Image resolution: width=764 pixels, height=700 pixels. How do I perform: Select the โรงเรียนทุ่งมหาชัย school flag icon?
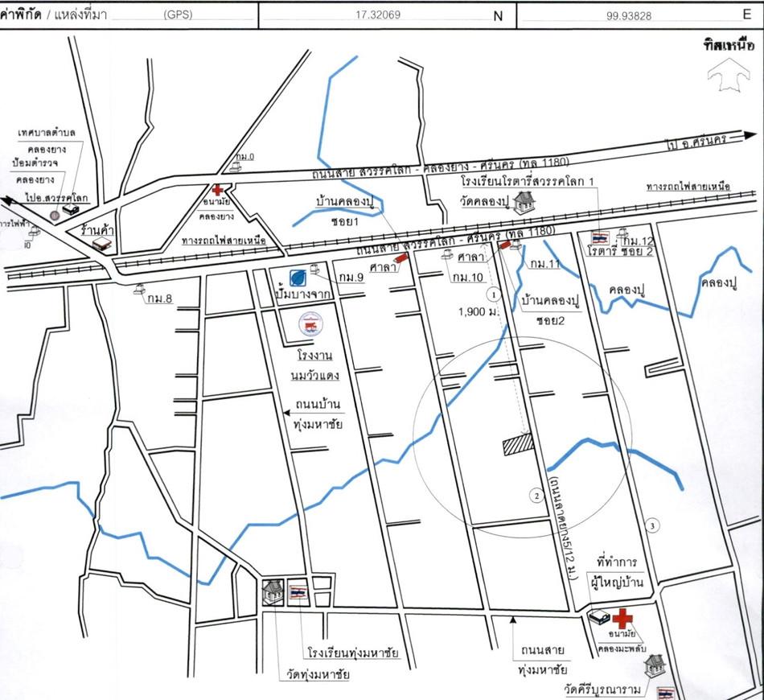click(x=298, y=592)
